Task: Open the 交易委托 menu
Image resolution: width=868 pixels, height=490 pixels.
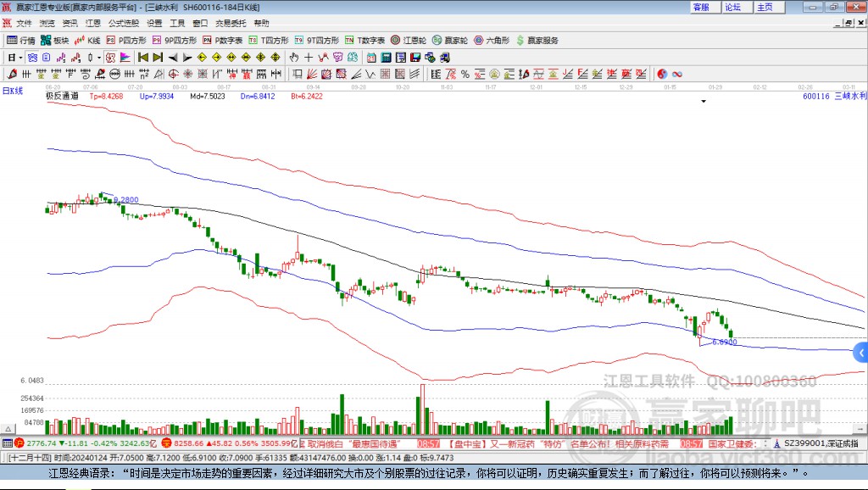Action: (231, 23)
